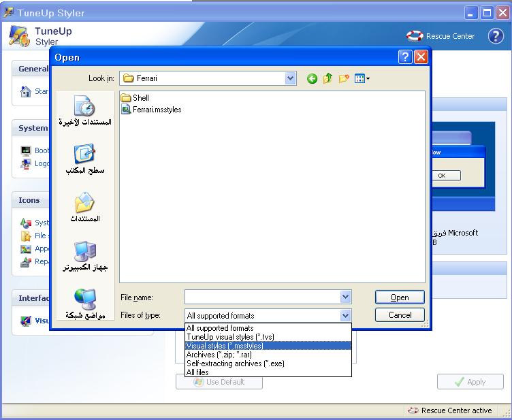Expand the File name dropdown arrow
This screenshot has height=420, width=512.
(x=345, y=297)
